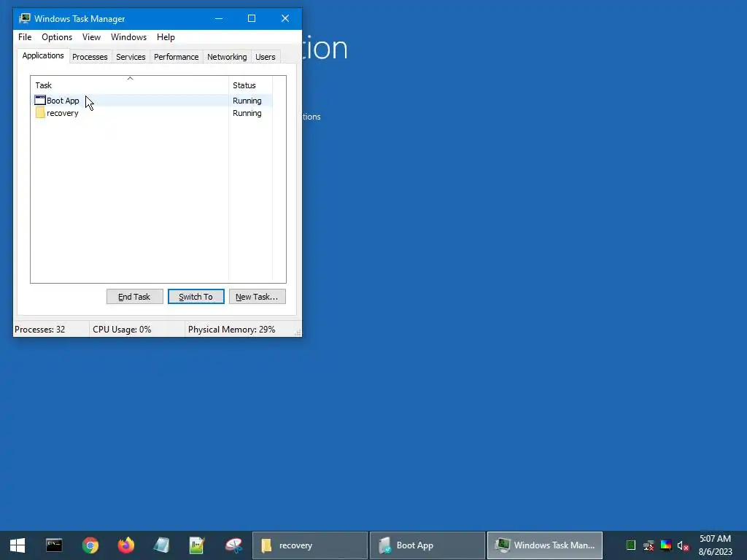The image size is (747, 560).
Task: Open Firefox from the taskbar
Action: point(125,545)
